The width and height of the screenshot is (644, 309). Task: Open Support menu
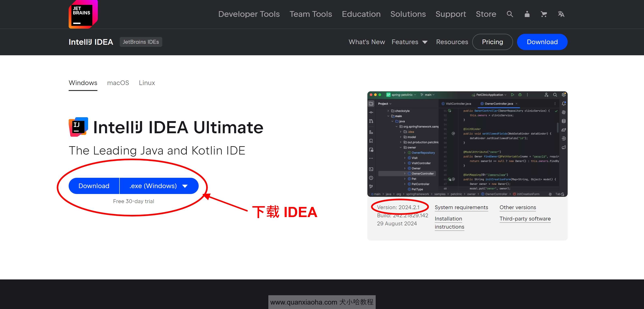pyautogui.click(x=451, y=14)
